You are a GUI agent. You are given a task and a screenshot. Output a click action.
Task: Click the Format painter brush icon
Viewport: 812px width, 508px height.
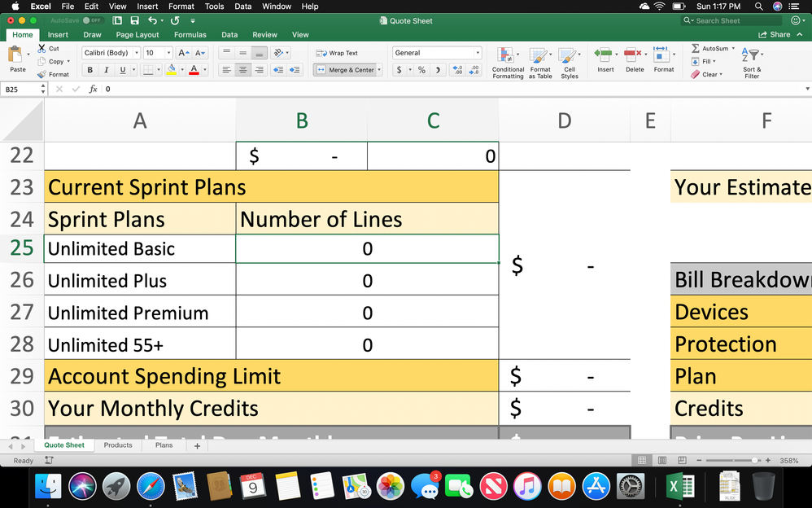click(x=42, y=74)
